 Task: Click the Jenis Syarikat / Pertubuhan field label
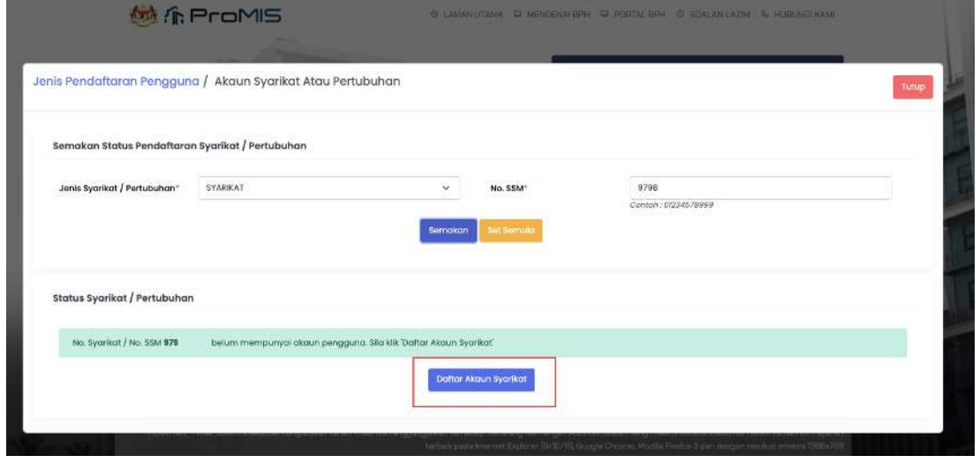tap(119, 188)
